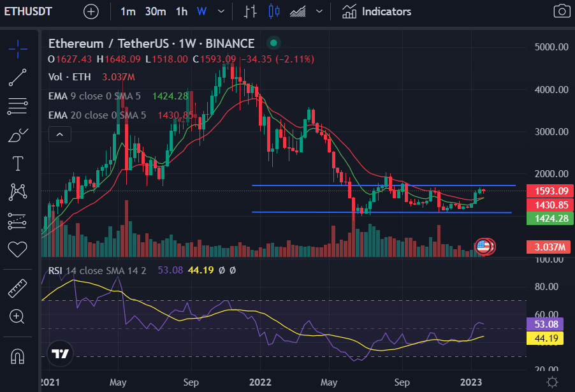
Task: Click the 2023 label on time axis
Action: (471, 382)
